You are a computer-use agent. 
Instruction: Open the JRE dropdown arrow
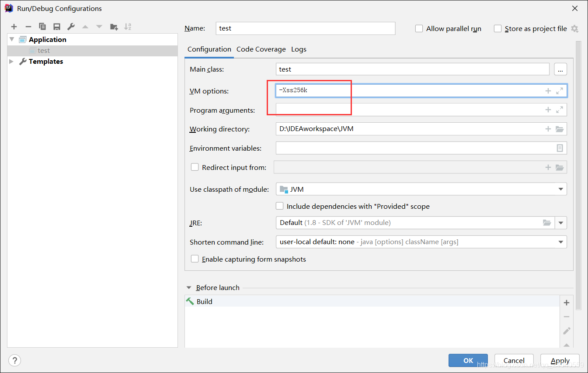tap(561, 223)
